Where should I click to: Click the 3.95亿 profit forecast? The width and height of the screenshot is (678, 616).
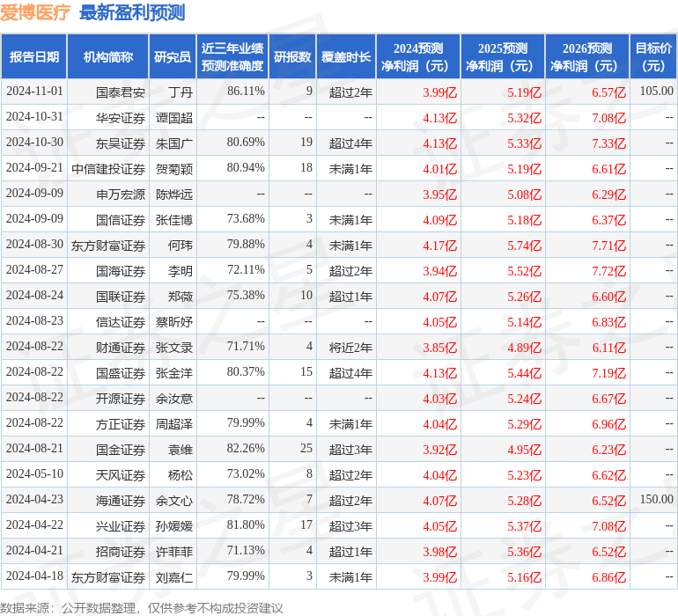(x=439, y=194)
